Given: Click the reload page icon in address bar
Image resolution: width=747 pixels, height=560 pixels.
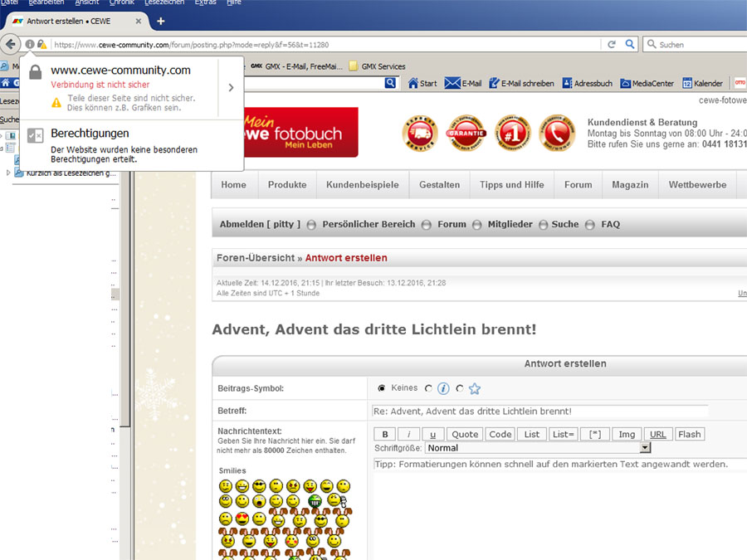Looking at the screenshot, I should click(x=612, y=44).
